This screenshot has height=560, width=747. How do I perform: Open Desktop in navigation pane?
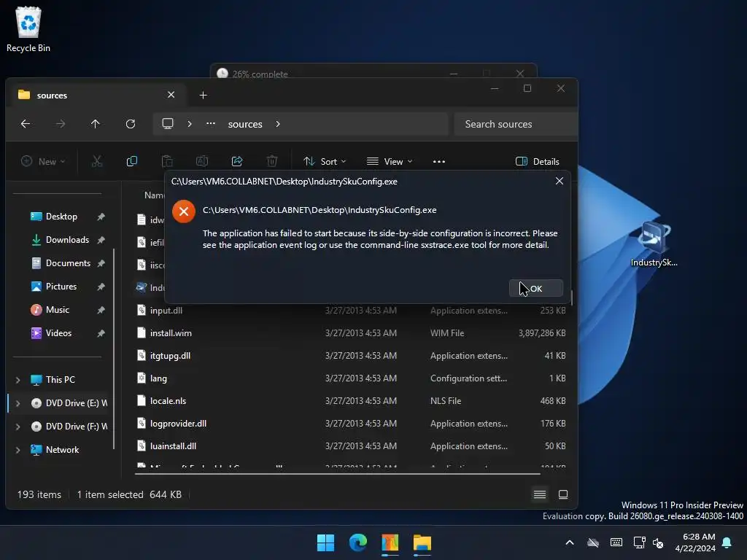pos(61,216)
